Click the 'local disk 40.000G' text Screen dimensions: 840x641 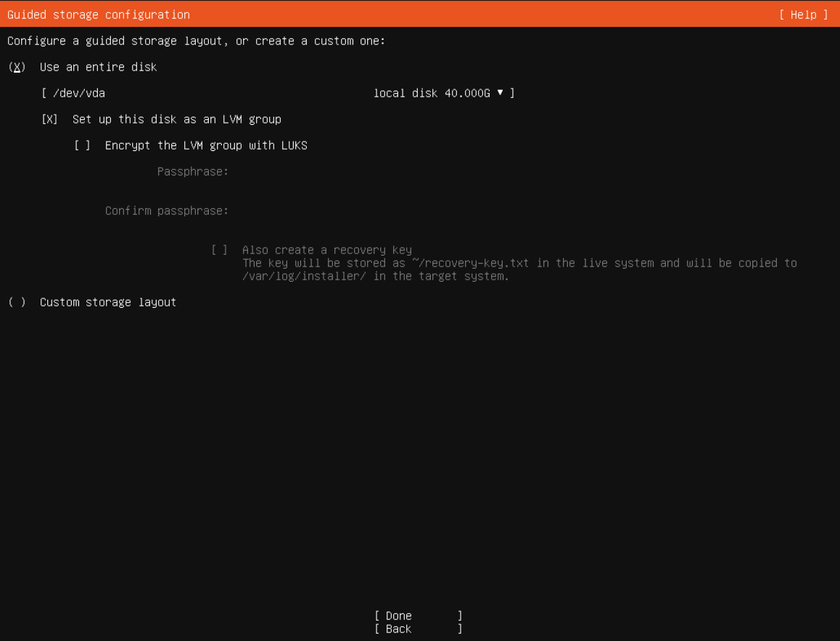click(432, 93)
